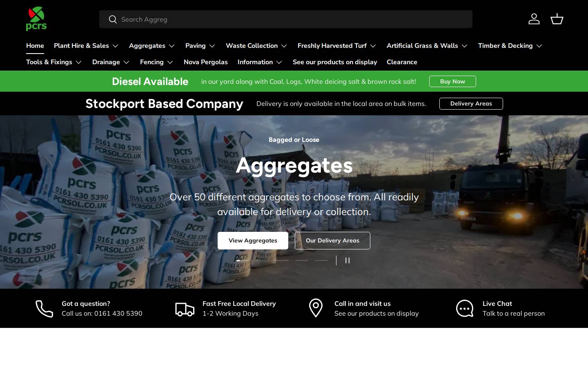Select the first slideshow indicator
The image size is (588, 368).
point(243,260)
